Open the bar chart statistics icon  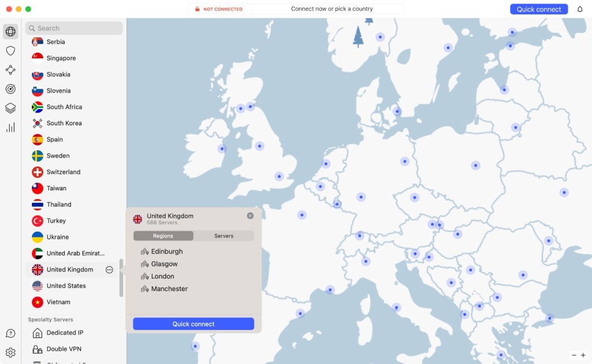tap(10, 127)
